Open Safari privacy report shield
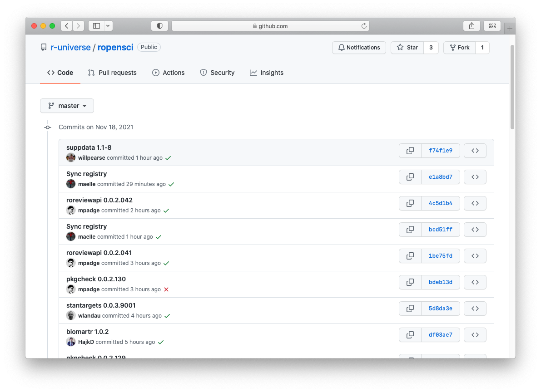Screen dimensions: 541x392 (160, 26)
